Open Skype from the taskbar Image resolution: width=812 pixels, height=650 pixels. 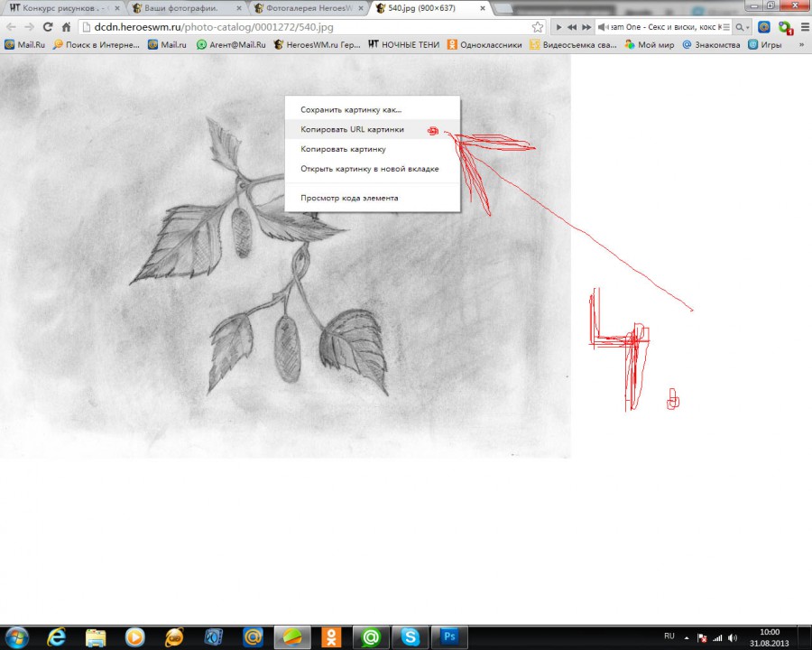click(x=411, y=636)
